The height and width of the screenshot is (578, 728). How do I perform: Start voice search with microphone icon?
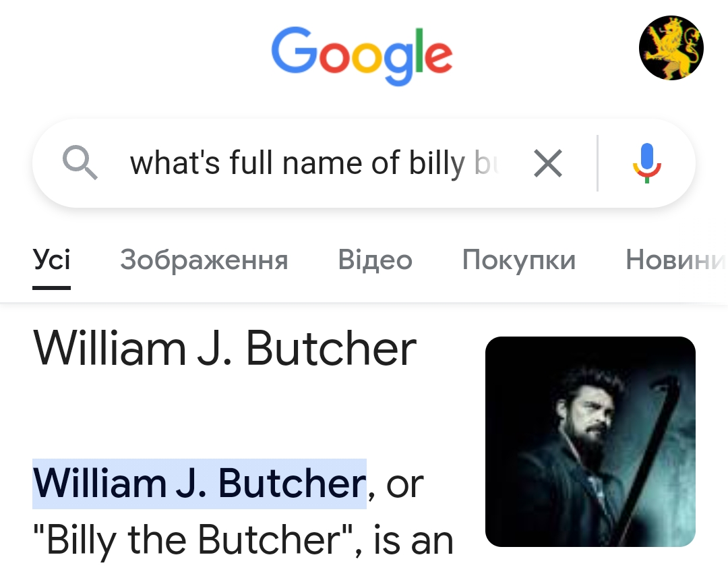647,163
